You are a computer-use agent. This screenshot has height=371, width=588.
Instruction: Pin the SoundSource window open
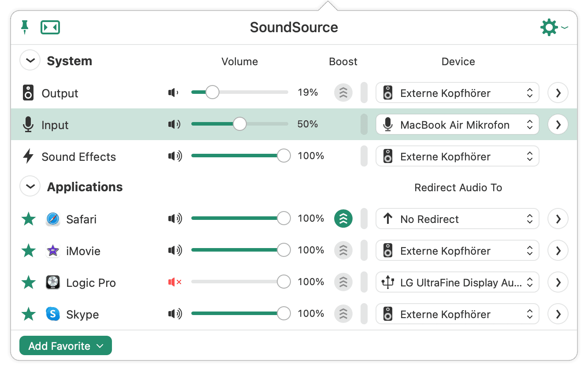[25, 28]
